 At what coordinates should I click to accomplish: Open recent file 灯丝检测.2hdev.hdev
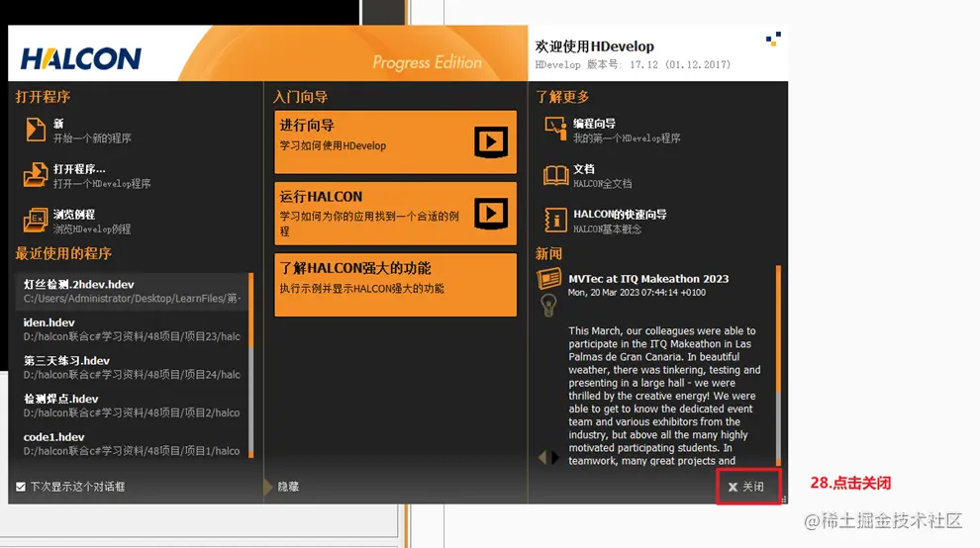pos(133,291)
